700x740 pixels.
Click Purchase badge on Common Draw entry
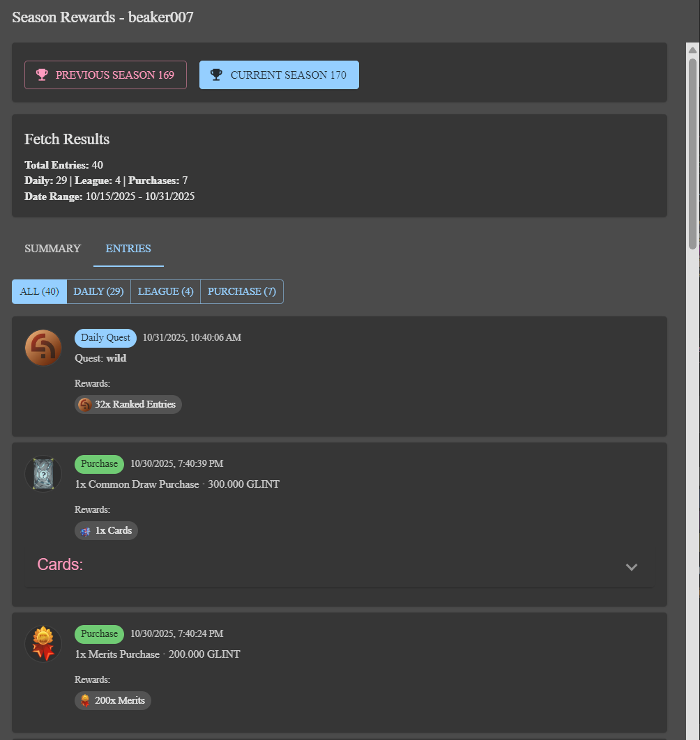pyautogui.click(x=99, y=464)
